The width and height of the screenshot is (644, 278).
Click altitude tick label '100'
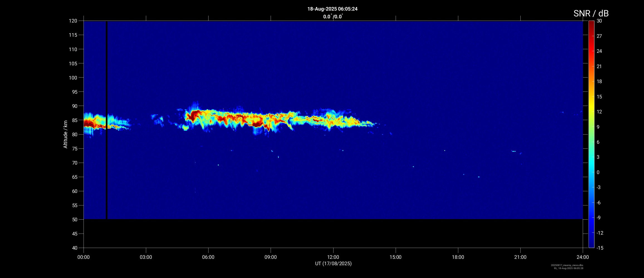click(x=73, y=78)
